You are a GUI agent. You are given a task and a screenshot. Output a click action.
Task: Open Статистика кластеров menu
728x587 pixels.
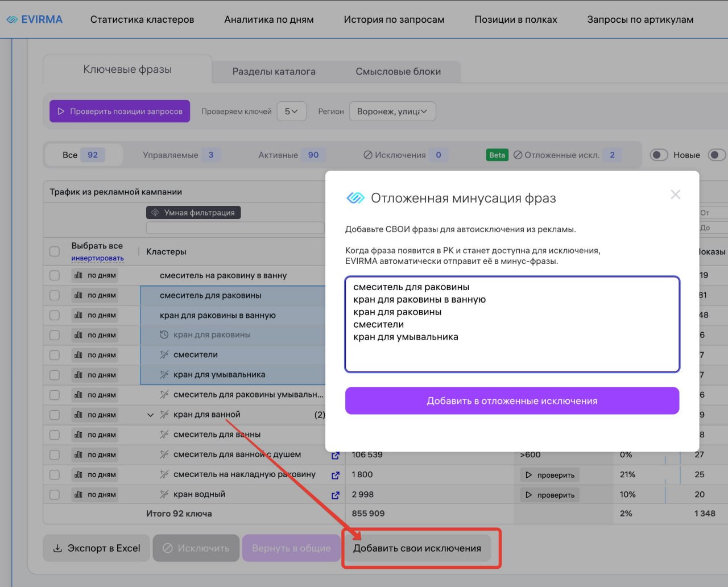(x=142, y=19)
